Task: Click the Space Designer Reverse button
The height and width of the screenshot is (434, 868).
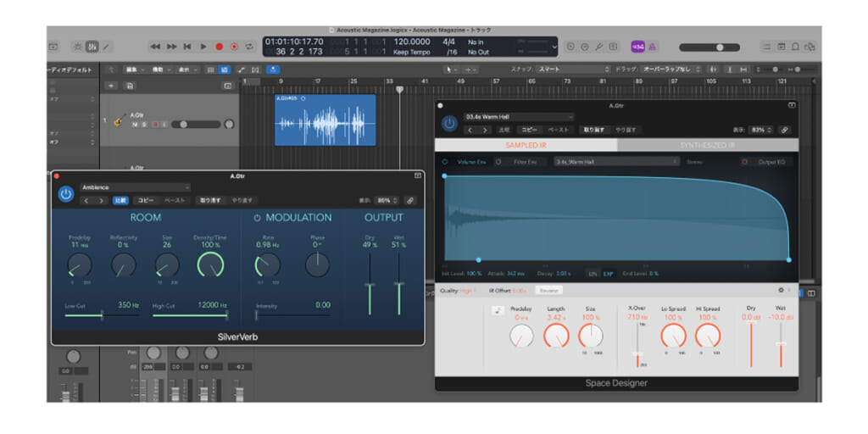Action: point(548,290)
